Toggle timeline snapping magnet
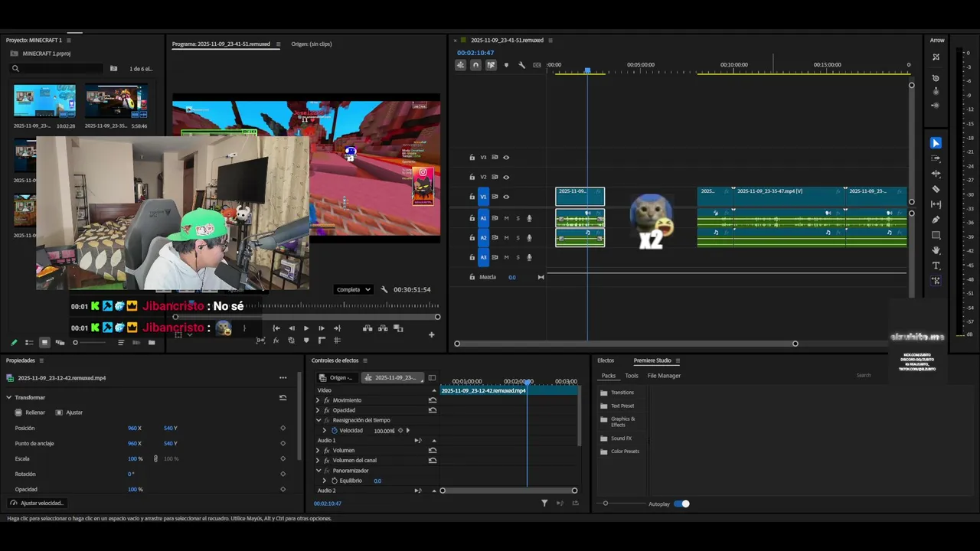This screenshot has width=980, height=551. coord(475,65)
